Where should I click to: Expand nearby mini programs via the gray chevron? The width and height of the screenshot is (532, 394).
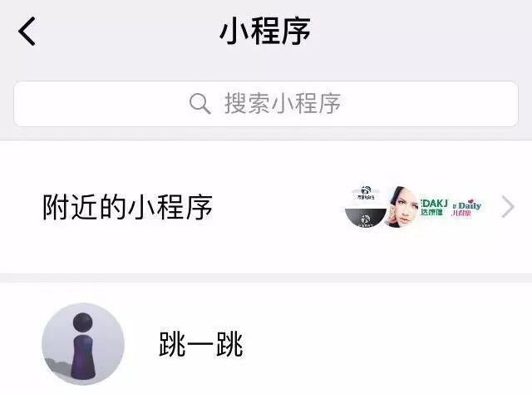click(x=508, y=206)
